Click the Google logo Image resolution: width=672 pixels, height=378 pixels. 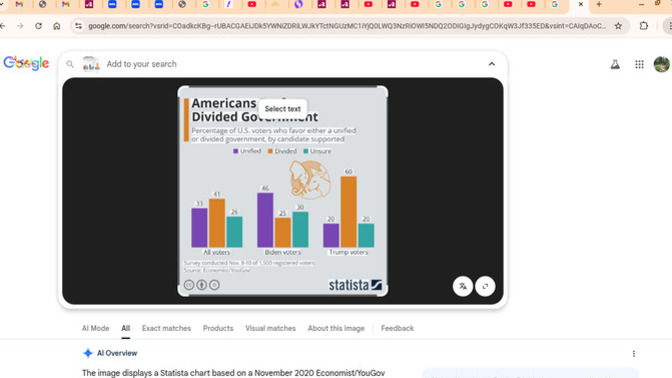26,63
